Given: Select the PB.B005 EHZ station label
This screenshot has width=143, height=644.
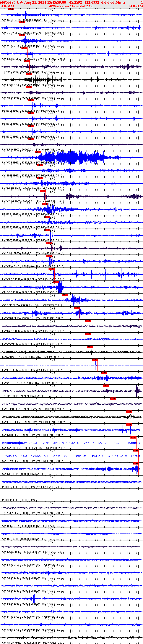Looking at the screenshot, I should pyautogui.click(x=32, y=111).
